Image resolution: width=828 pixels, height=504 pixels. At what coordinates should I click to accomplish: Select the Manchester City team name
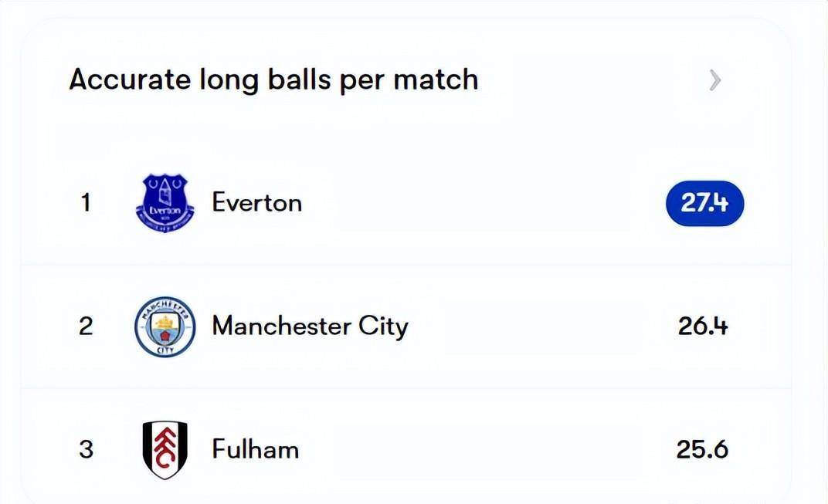coord(310,326)
